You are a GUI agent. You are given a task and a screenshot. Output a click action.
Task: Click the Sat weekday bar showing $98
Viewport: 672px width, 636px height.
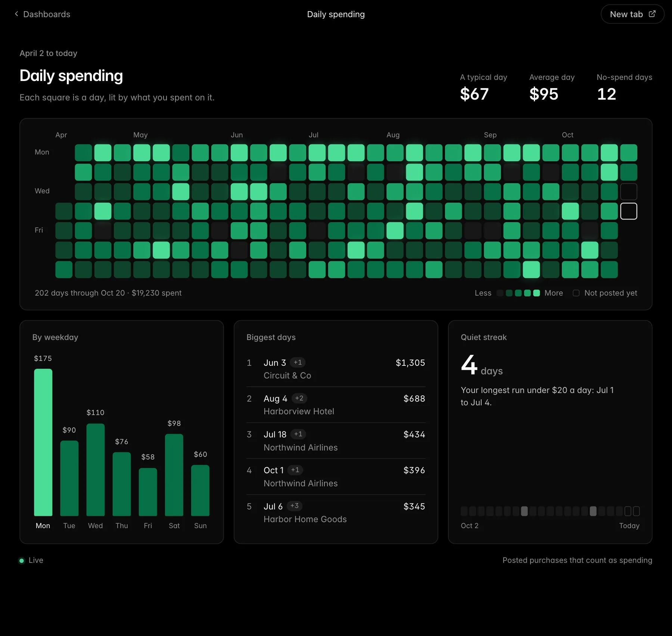(x=174, y=475)
